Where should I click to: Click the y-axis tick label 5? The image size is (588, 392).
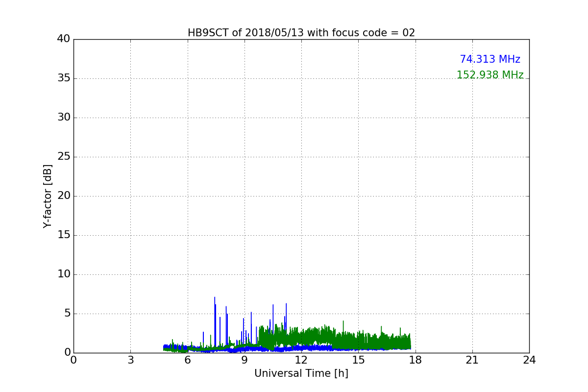(x=67, y=314)
